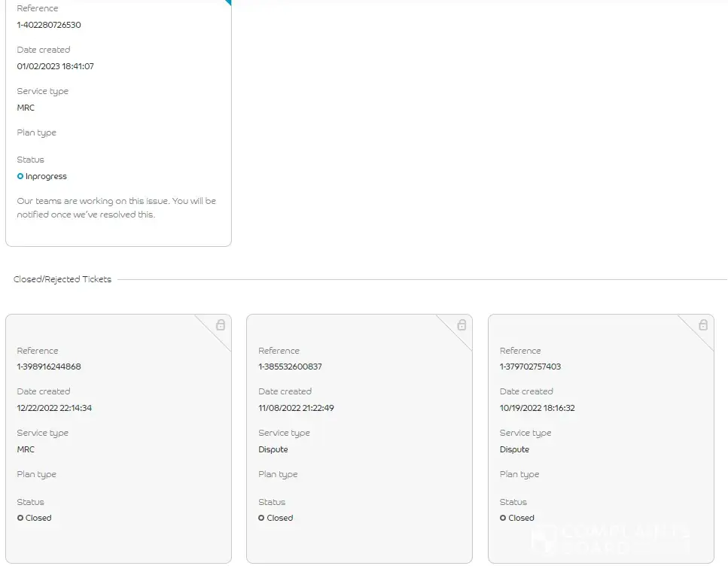Select reference number 1-379702757403
728x572 pixels.
tap(530, 367)
